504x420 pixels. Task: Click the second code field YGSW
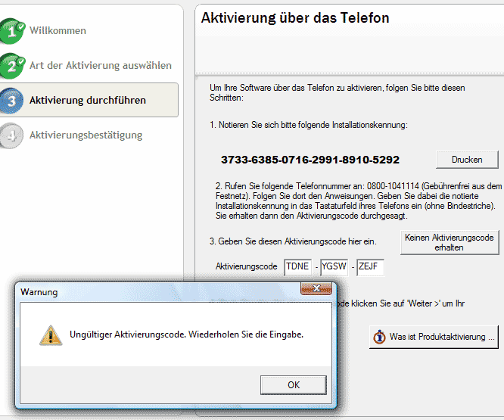334,267
